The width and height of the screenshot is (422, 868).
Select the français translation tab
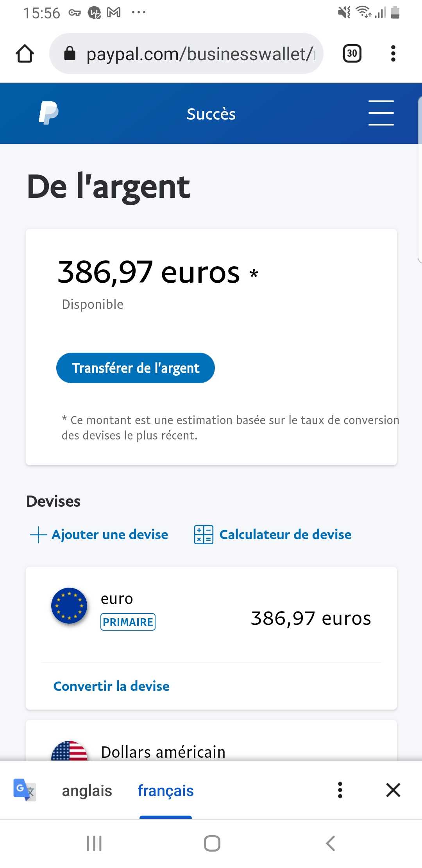pyautogui.click(x=166, y=791)
